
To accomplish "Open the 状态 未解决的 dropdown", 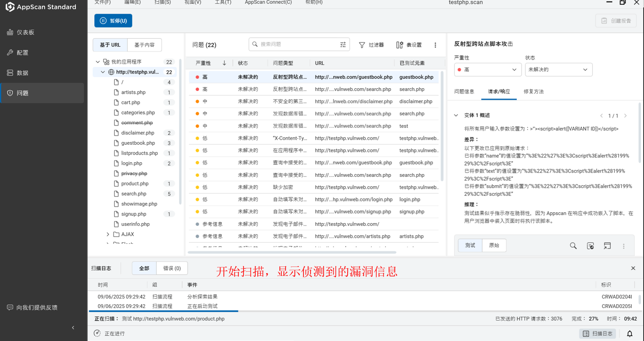I will (x=559, y=69).
